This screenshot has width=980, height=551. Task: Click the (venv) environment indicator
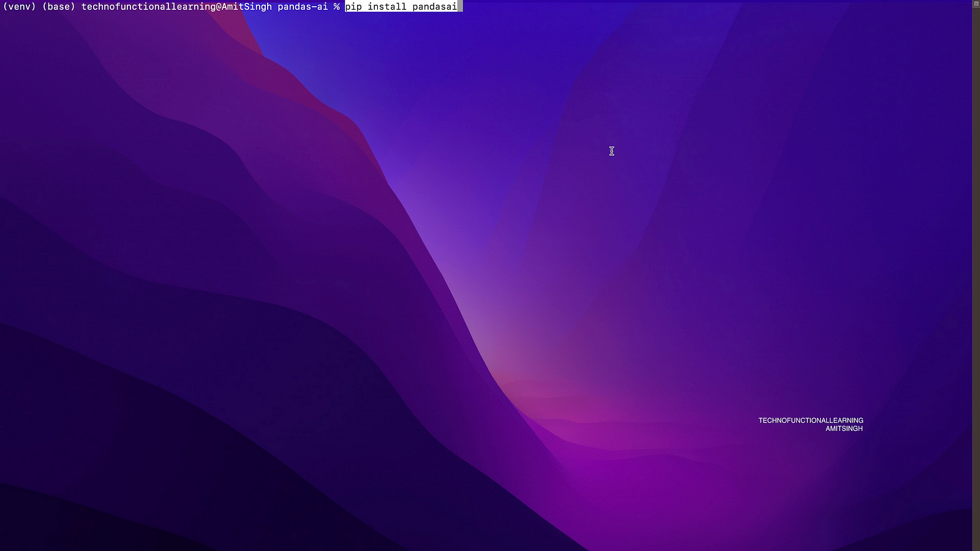pyautogui.click(x=20, y=7)
